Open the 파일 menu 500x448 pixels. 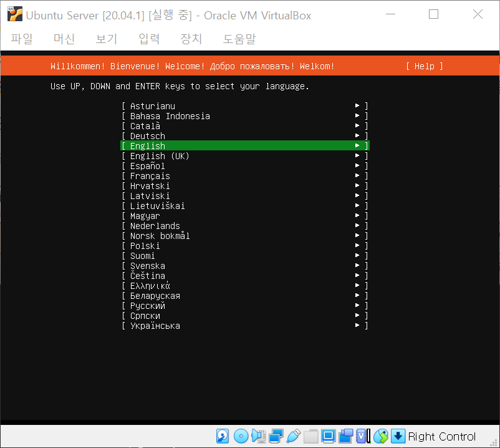(x=22, y=39)
